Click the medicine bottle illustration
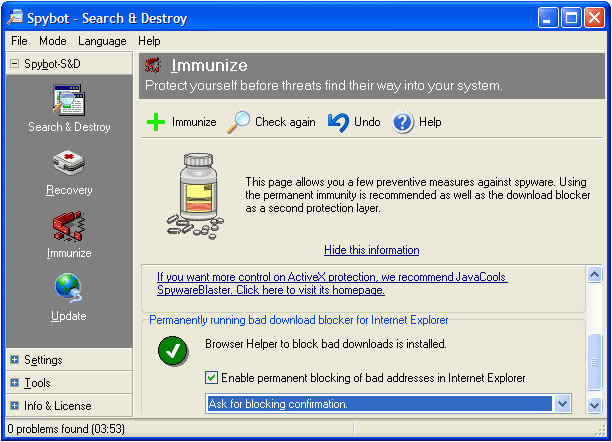This screenshot has height=442, width=612. (195, 196)
